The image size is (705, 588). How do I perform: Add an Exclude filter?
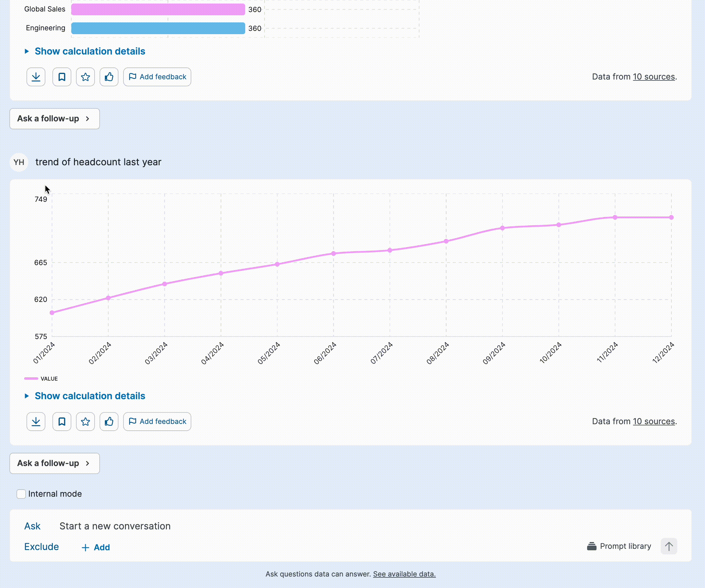coord(96,547)
